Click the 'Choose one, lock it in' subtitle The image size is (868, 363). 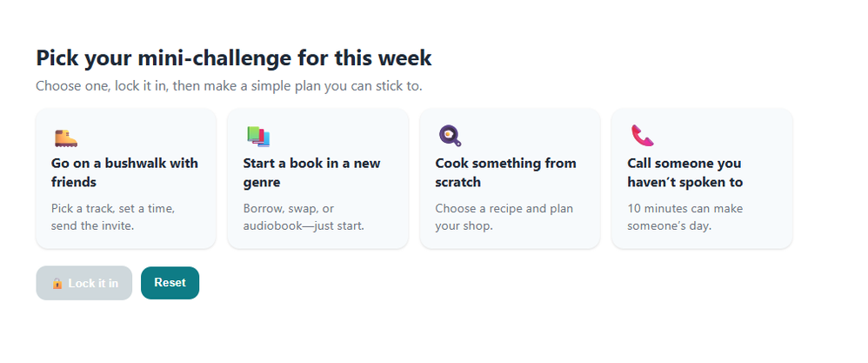(x=229, y=86)
